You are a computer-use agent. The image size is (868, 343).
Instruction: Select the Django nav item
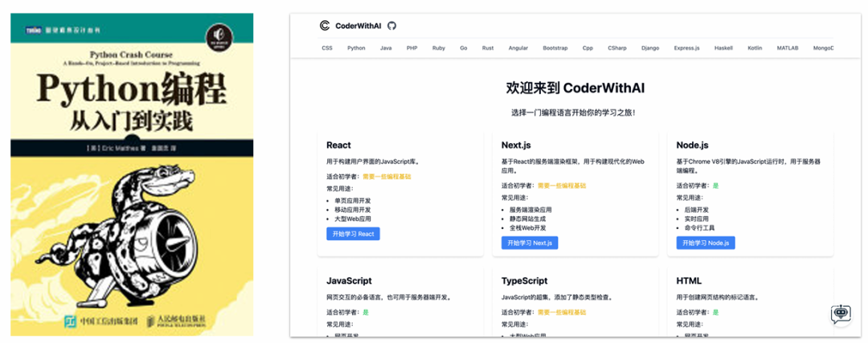650,48
